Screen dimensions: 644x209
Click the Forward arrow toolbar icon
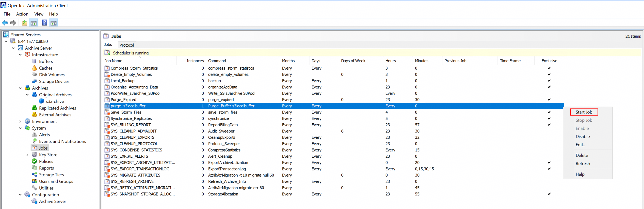click(13, 23)
